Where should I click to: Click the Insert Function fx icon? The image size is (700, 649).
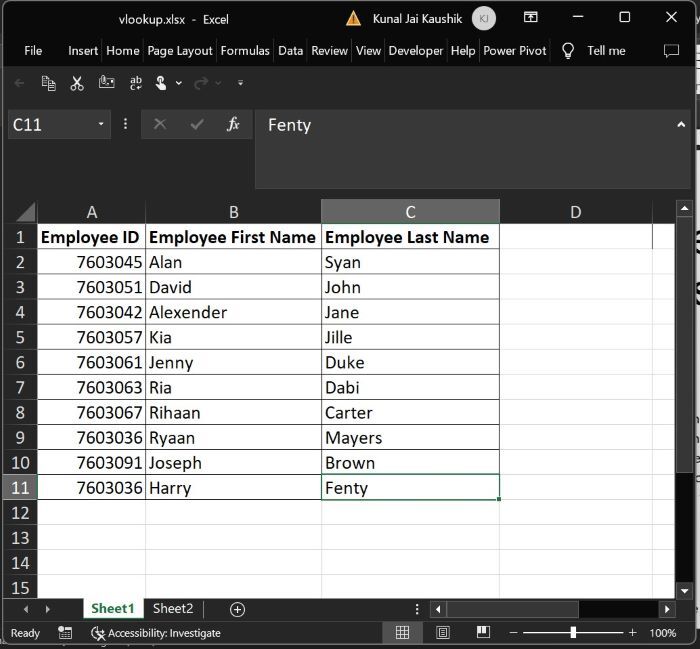[233, 125]
